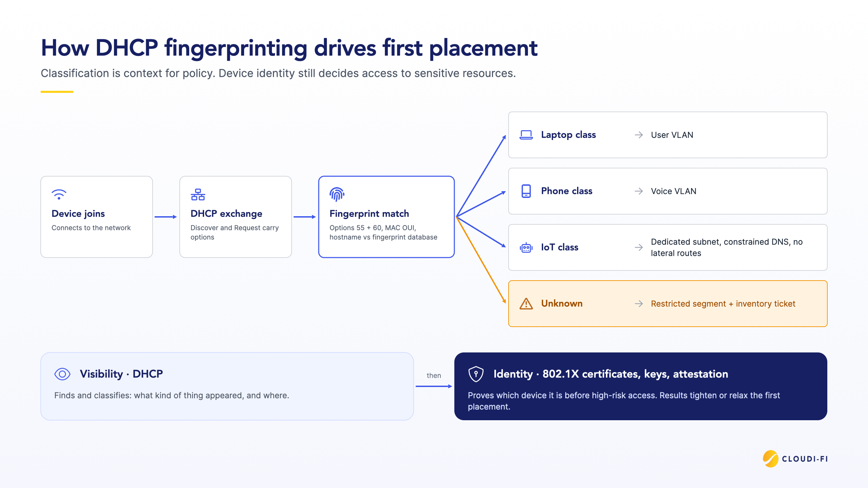This screenshot has height=488, width=868.
Task: Click the "Fingerprint match" heading
Action: [369, 214]
